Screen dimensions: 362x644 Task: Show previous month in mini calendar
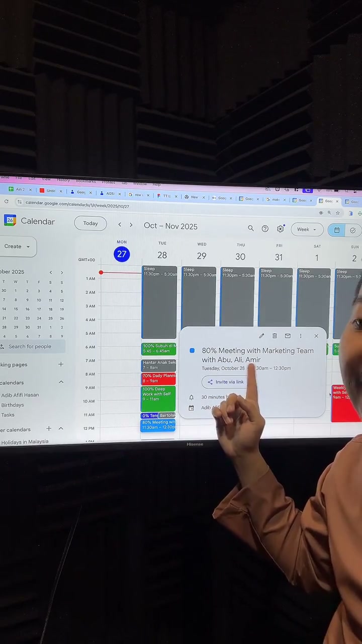point(51,272)
